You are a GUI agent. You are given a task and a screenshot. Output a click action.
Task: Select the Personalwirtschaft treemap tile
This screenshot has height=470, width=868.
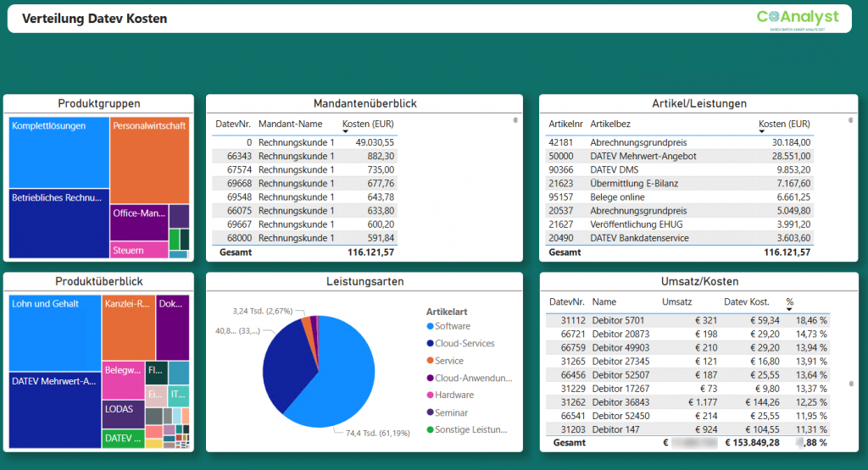(x=149, y=160)
